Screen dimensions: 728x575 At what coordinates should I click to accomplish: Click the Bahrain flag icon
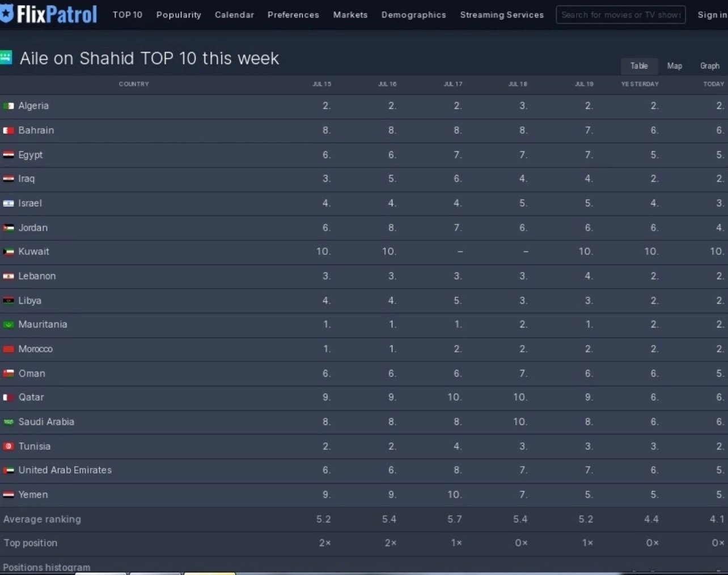tap(9, 130)
